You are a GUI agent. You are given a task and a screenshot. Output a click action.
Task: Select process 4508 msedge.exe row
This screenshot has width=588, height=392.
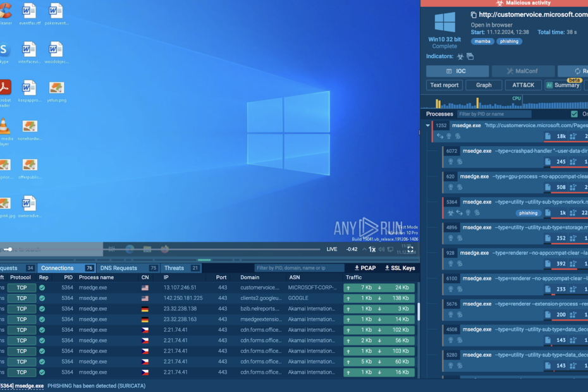pyautogui.click(x=515, y=335)
